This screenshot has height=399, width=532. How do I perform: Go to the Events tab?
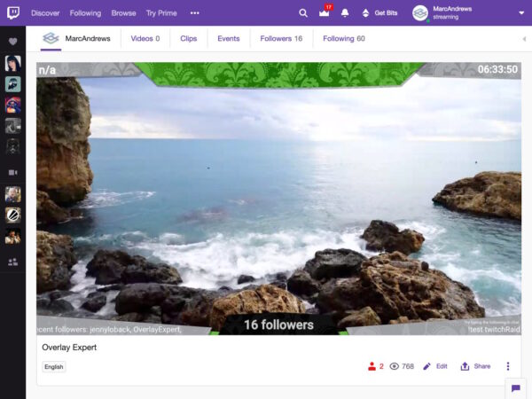(x=229, y=39)
